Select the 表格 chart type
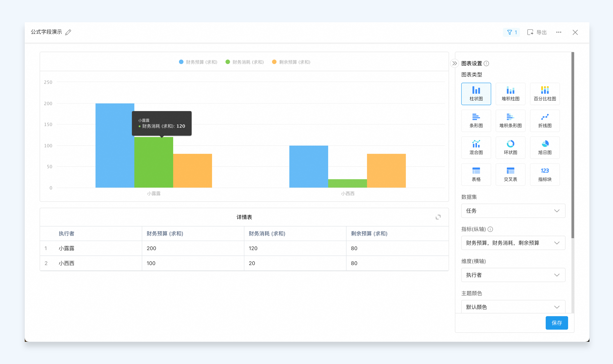 476,175
